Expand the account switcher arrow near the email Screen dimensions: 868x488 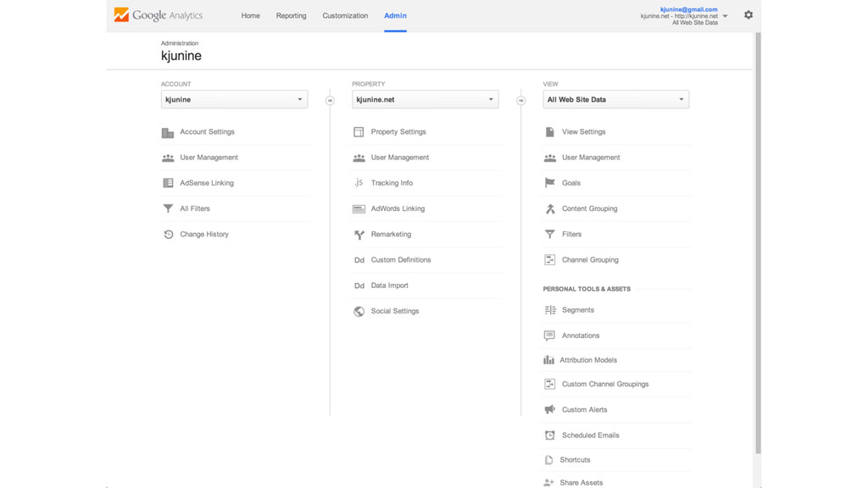tap(726, 16)
